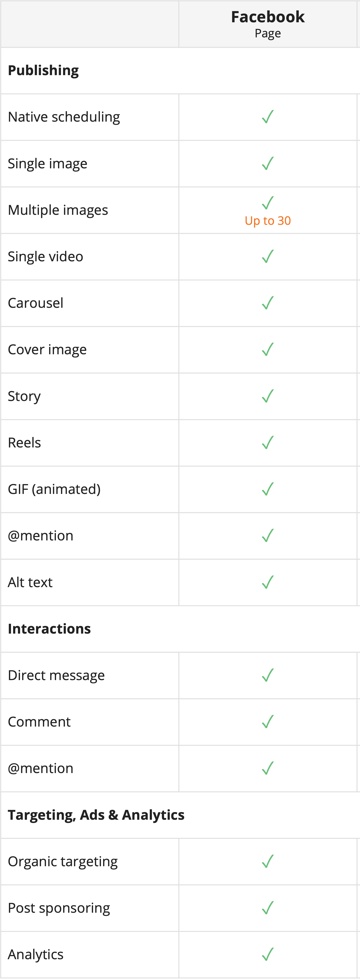Screen dimensions: 360x980
Task: Click the Single image green checkmark
Action: click(x=268, y=164)
